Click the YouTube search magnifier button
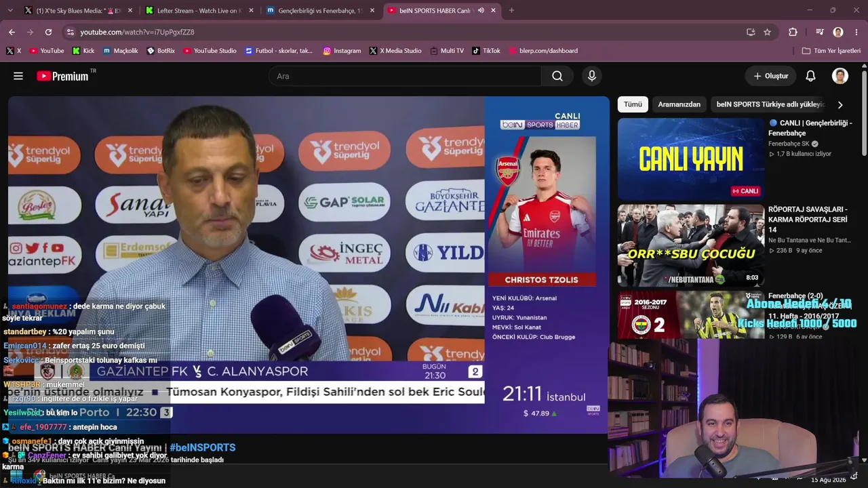This screenshot has width=868, height=488. tap(557, 76)
